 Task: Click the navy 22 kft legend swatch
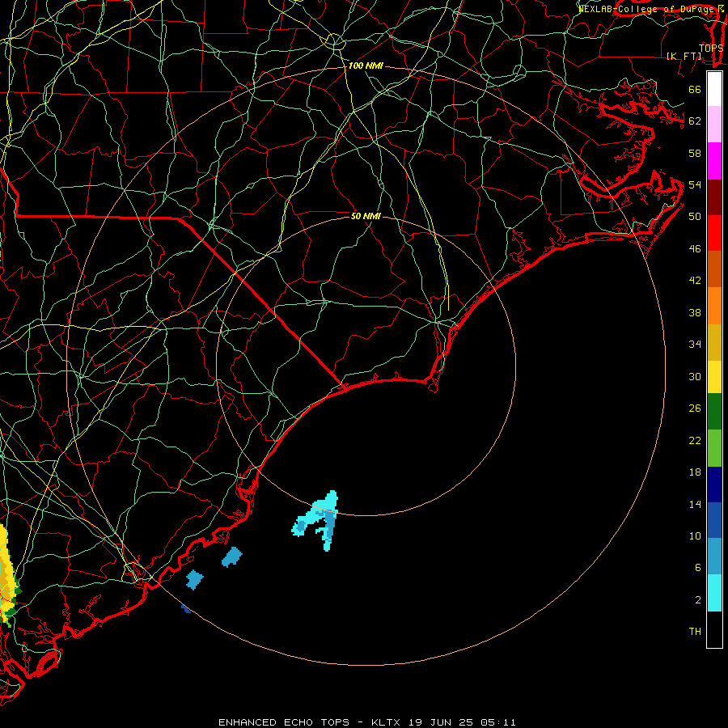(x=714, y=485)
